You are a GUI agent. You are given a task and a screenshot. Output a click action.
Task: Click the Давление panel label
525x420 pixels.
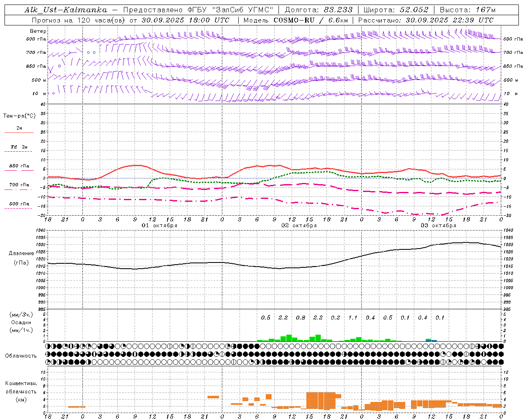coord(21,253)
